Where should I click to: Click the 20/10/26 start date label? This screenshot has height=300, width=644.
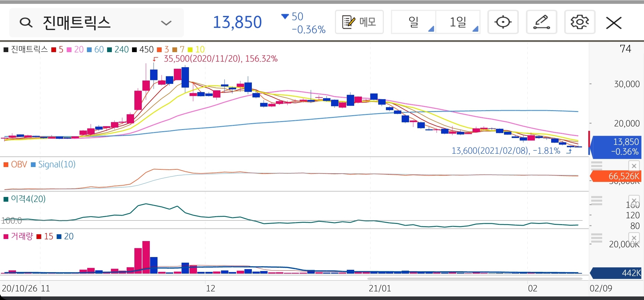coord(20,288)
